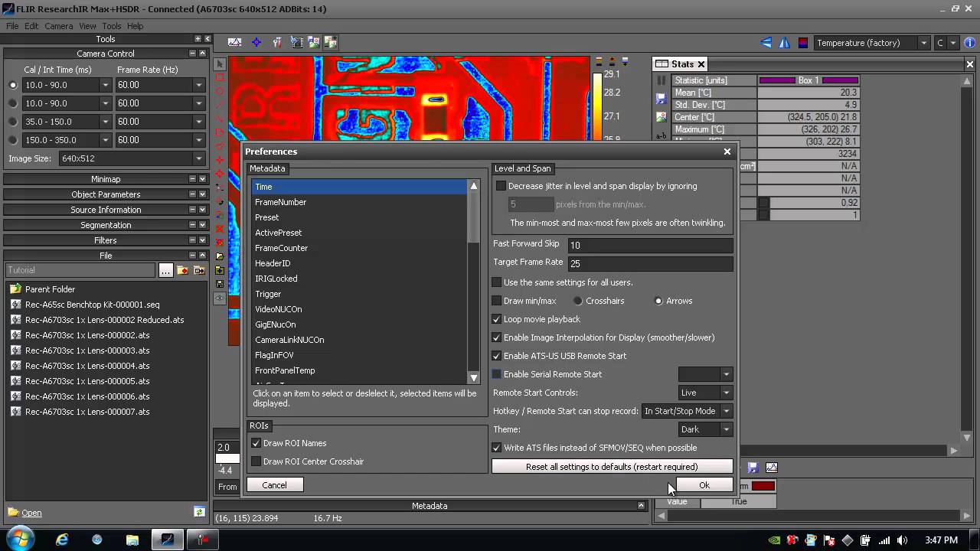Select the arrow pointer ROI tool

pos(220,64)
